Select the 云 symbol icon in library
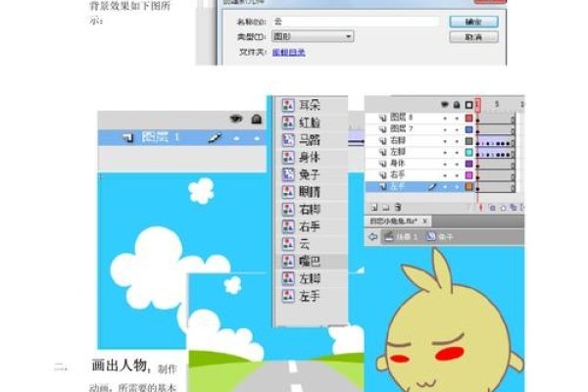This screenshot has height=392, width=588. [x=288, y=244]
